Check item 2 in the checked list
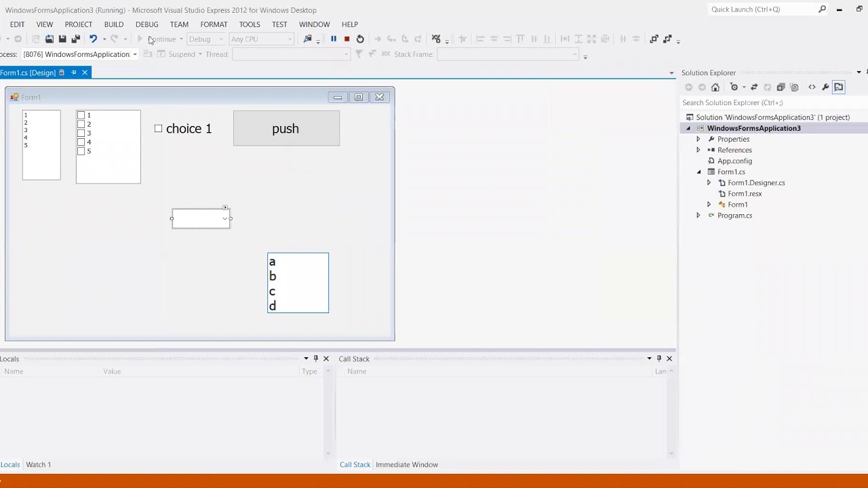This screenshot has width=868, height=488. pyautogui.click(x=81, y=125)
